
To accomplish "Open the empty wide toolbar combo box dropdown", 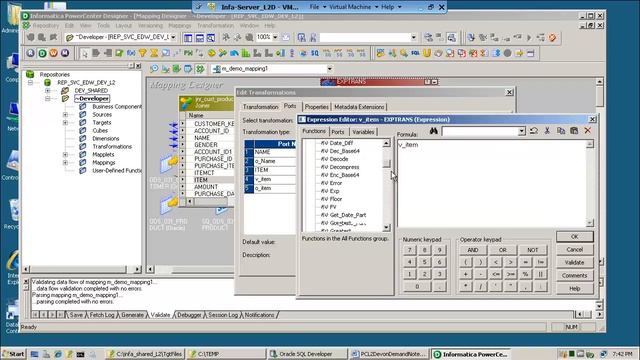I will (413, 38).
